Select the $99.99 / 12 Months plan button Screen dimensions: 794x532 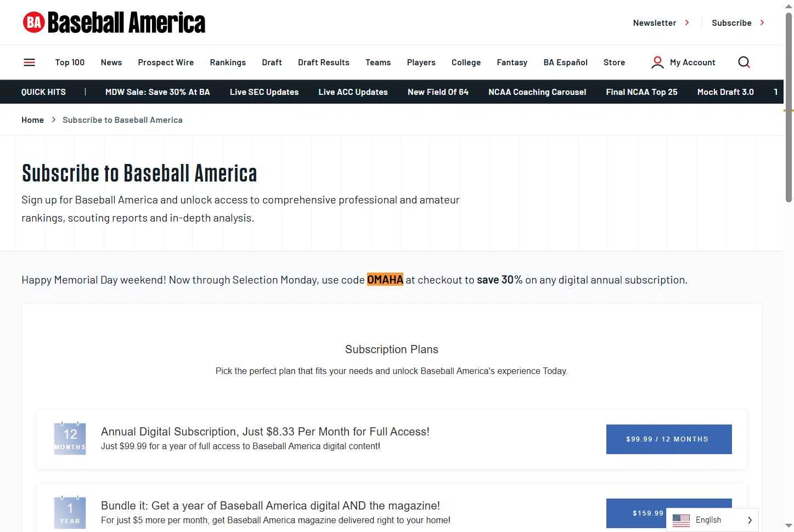[669, 439]
